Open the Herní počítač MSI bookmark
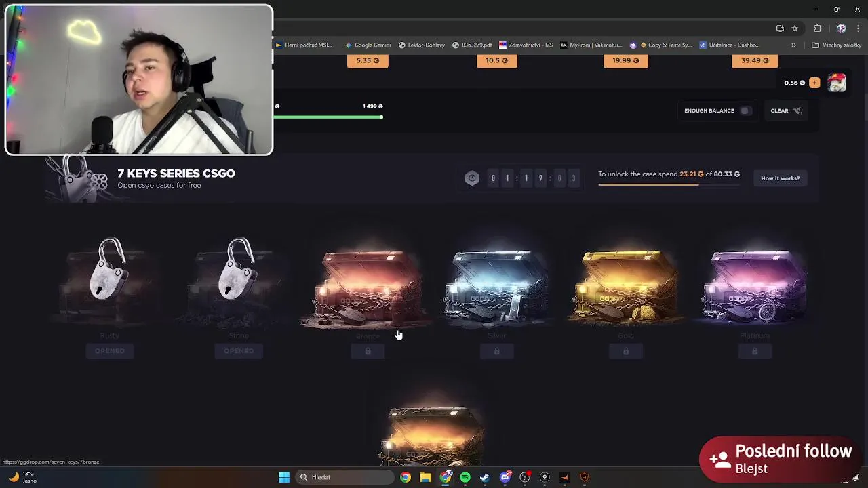This screenshot has height=488, width=868. [303, 45]
